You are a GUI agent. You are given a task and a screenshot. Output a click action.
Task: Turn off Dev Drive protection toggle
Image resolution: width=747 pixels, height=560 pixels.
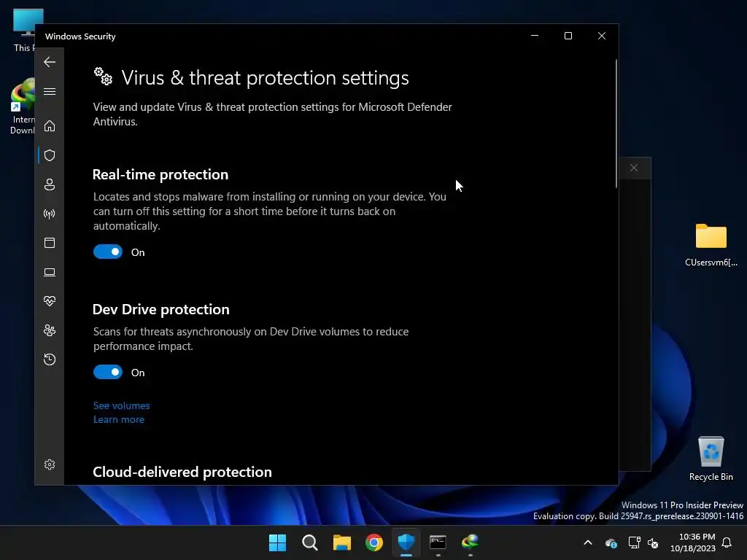point(108,373)
